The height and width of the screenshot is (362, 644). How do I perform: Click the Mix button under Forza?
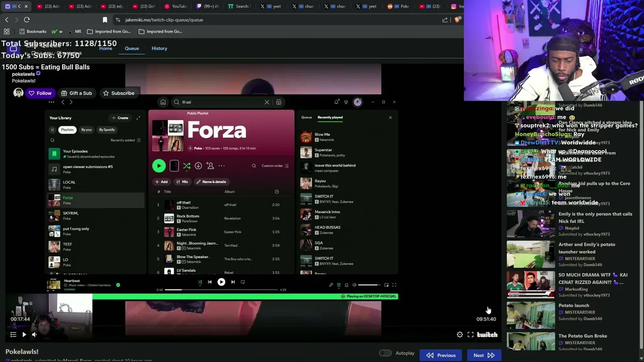182,182
